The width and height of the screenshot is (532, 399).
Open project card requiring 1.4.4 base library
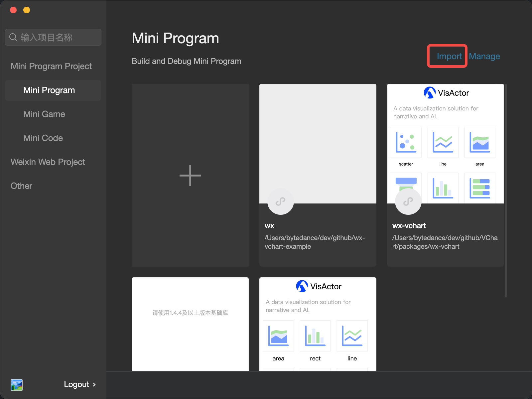190,324
